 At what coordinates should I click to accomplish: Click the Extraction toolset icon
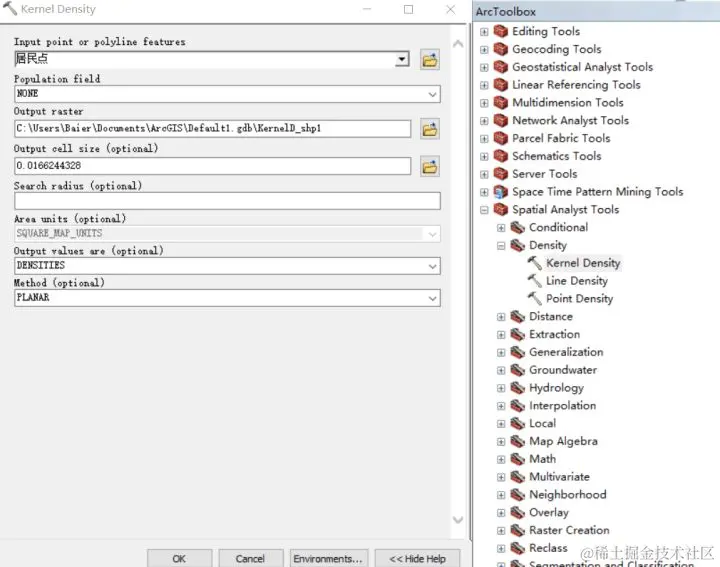pyautogui.click(x=518, y=334)
